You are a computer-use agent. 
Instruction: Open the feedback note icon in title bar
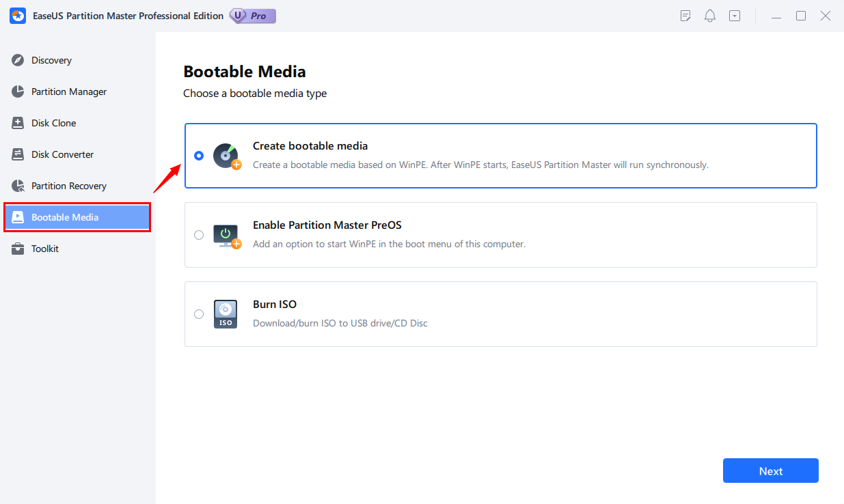(685, 16)
